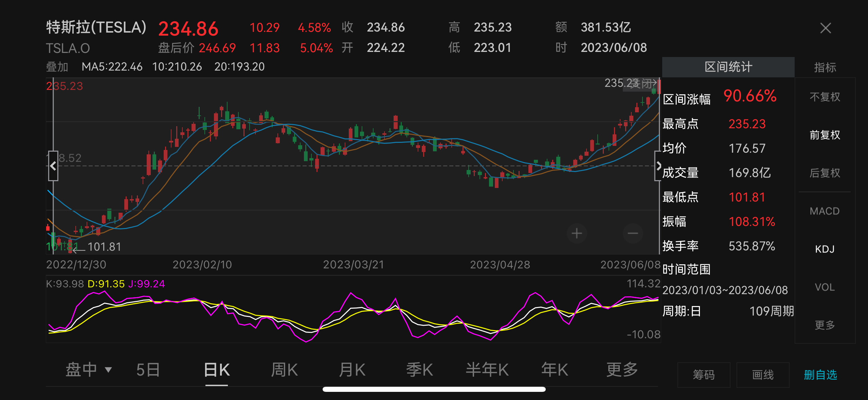Click the TSLA.O ticker symbol

tap(68, 49)
